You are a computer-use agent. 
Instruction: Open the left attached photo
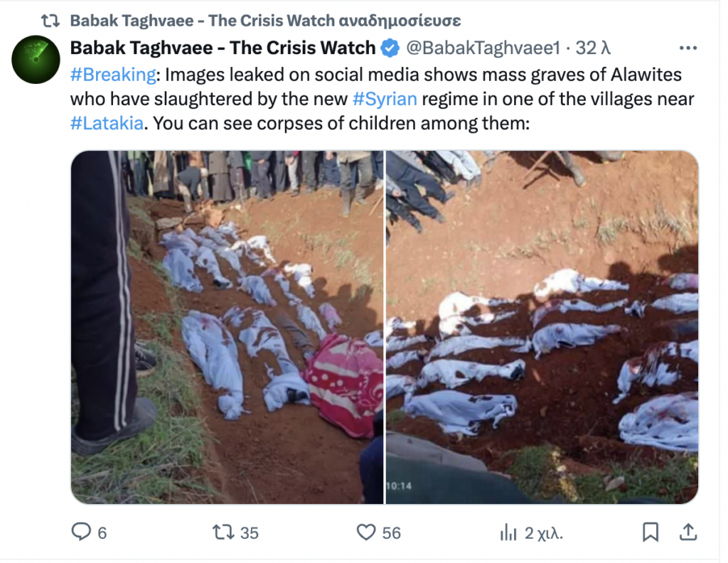227,327
